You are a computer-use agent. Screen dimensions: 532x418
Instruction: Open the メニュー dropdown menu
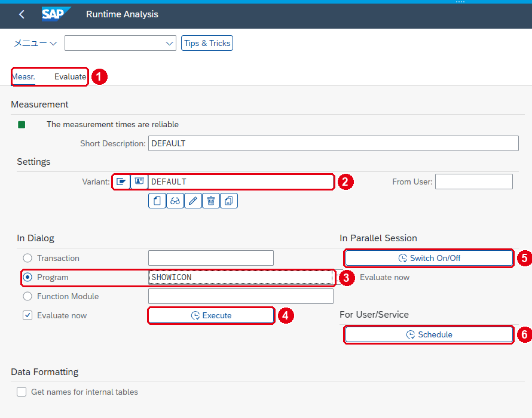coord(35,43)
